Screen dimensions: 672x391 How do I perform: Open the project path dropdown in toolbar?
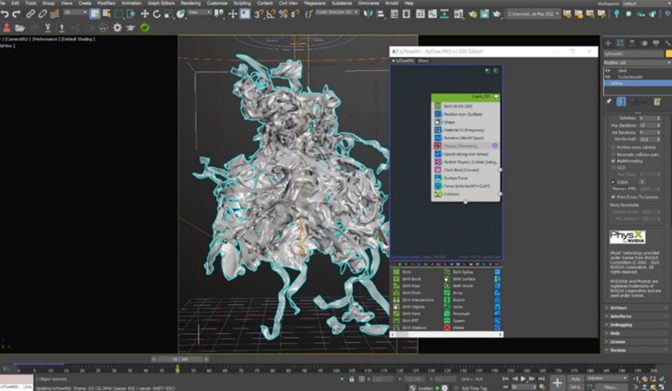[x=533, y=14]
